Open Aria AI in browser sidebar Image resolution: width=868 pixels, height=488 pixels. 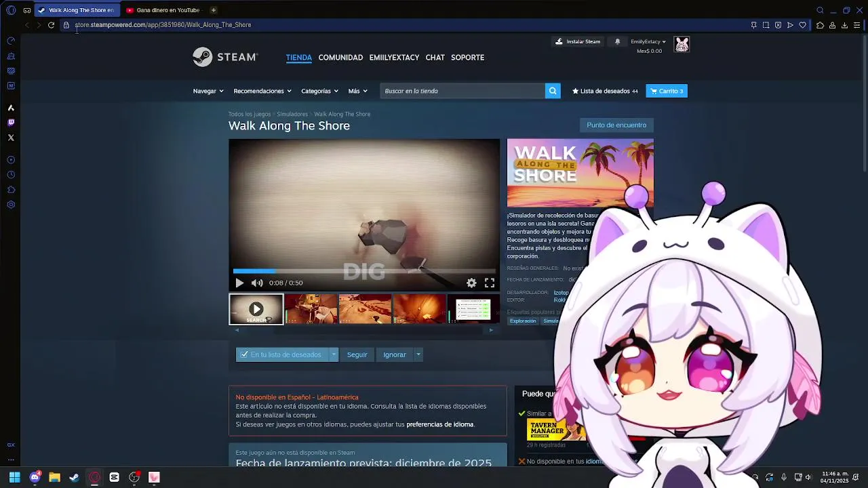pyautogui.click(x=11, y=108)
